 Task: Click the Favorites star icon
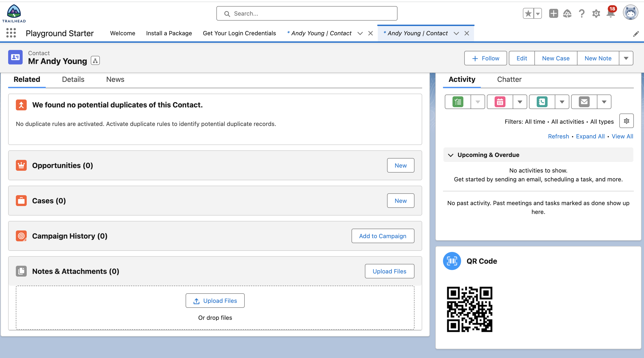(x=528, y=14)
